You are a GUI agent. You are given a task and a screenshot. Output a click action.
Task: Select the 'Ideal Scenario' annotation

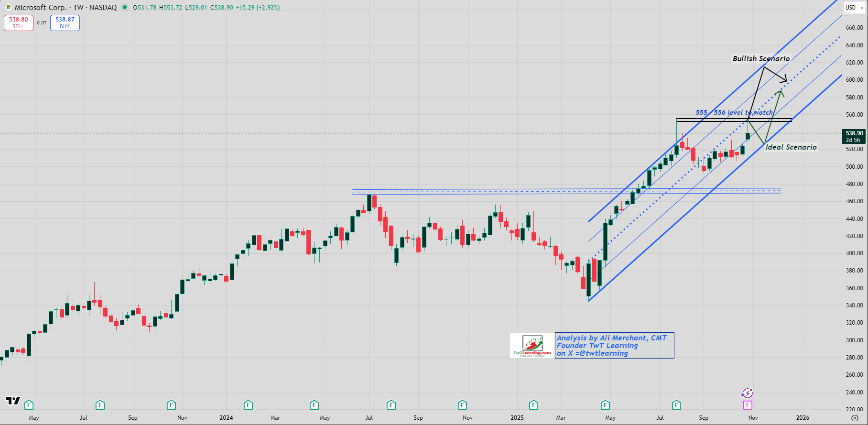pyautogui.click(x=791, y=147)
